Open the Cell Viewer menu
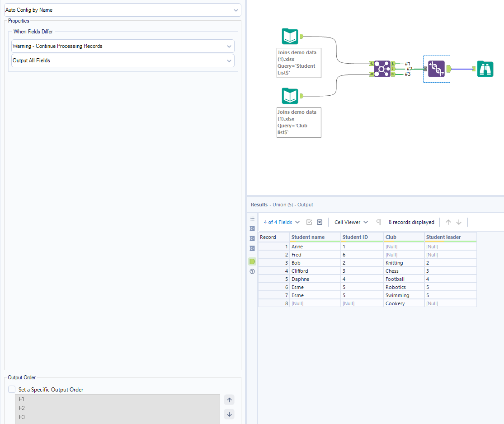This screenshot has width=504, height=424. 351,222
